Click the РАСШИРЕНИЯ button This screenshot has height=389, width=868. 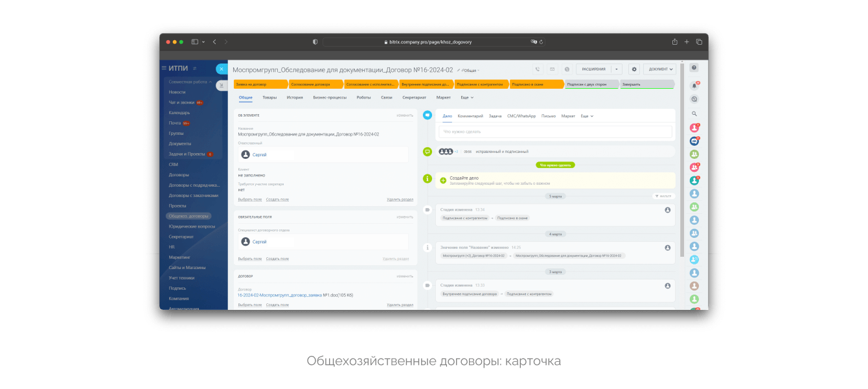593,69
